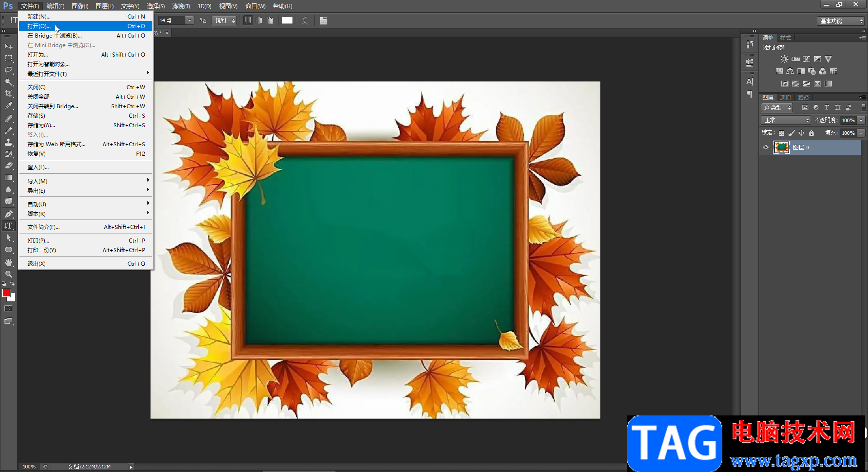Toggle layer filtering switch on or off
868x472 pixels.
pyautogui.click(x=863, y=108)
